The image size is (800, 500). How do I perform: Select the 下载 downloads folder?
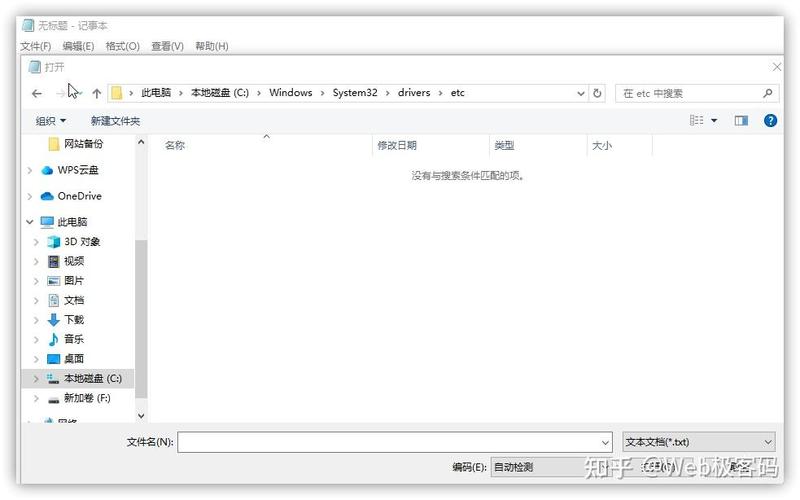73,319
